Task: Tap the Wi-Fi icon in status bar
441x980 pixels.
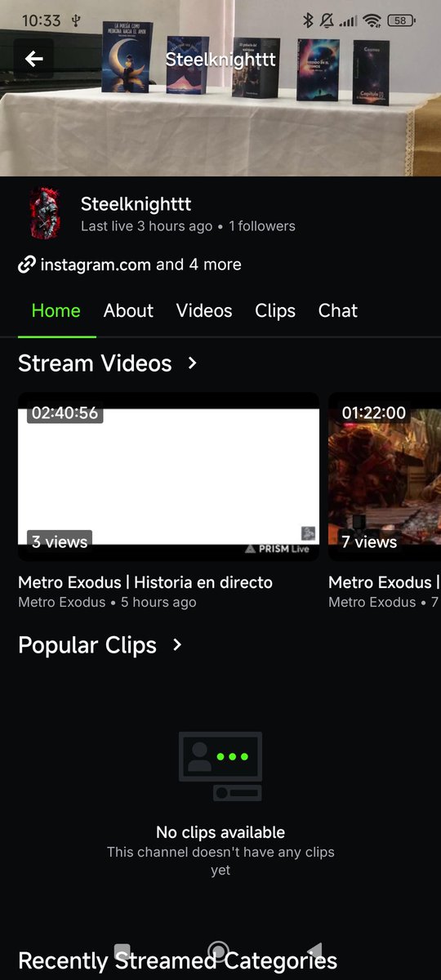Action: [373, 20]
